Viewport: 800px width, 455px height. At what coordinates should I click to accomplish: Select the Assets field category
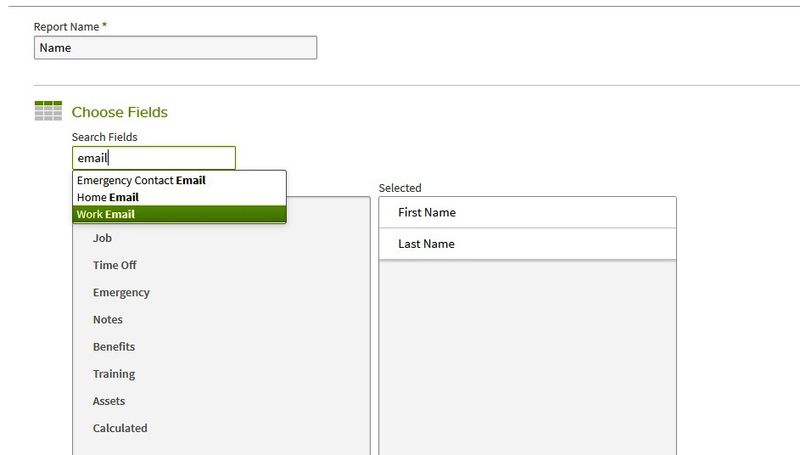click(109, 400)
